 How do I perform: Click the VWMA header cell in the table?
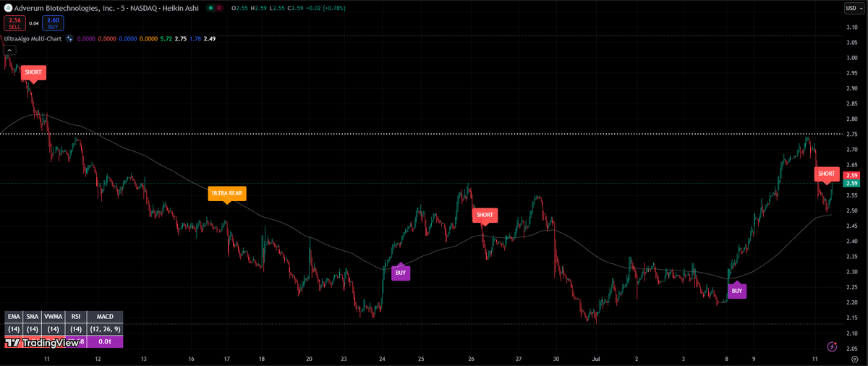(x=54, y=317)
